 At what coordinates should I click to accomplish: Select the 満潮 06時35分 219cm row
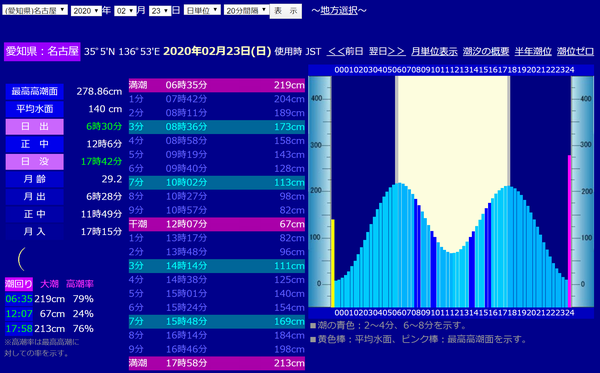point(217,85)
